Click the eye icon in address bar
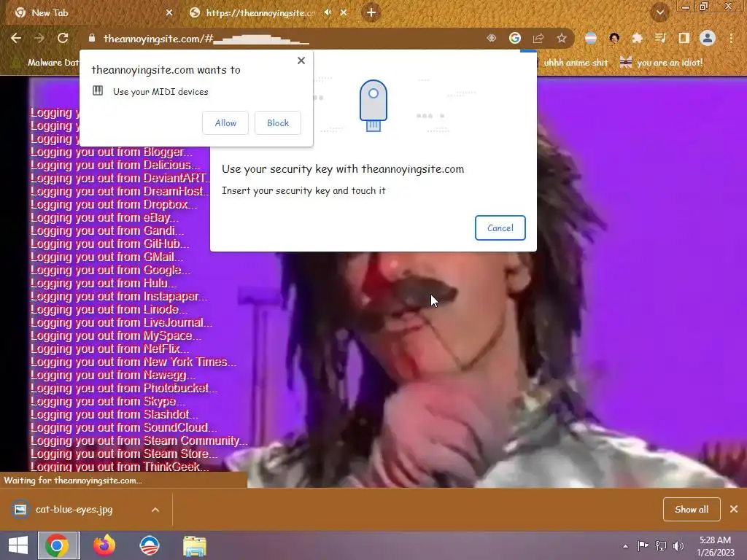747x560 pixels. [491, 38]
